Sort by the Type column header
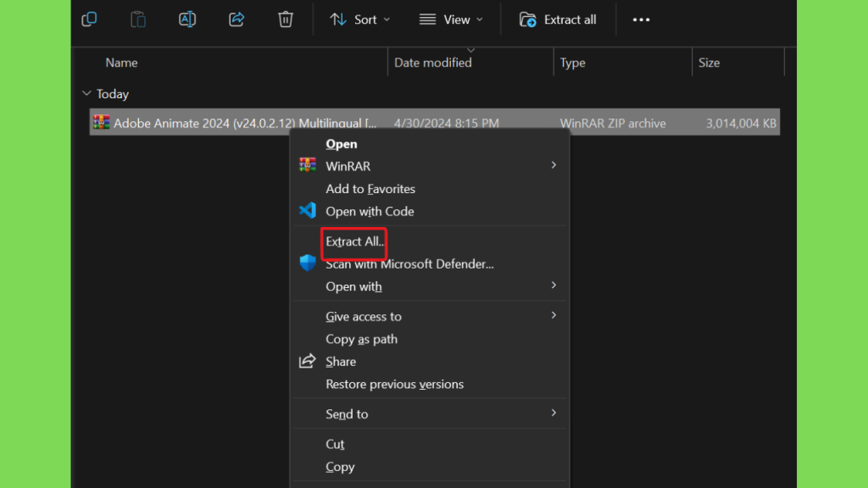The width and height of the screenshot is (868, 488). (x=572, y=63)
